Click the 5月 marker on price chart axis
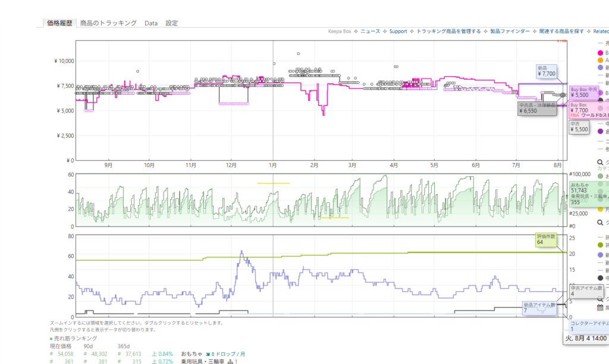This screenshot has width=609, height=364. pos(434,165)
